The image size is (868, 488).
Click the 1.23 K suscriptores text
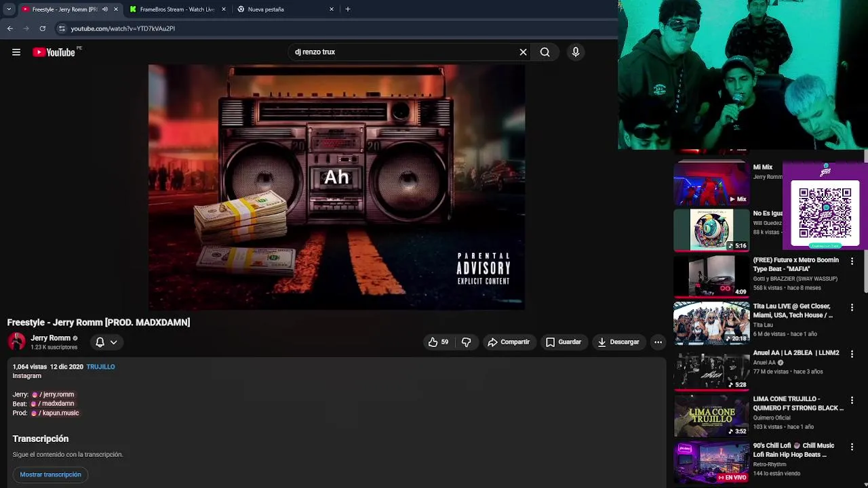(54, 347)
